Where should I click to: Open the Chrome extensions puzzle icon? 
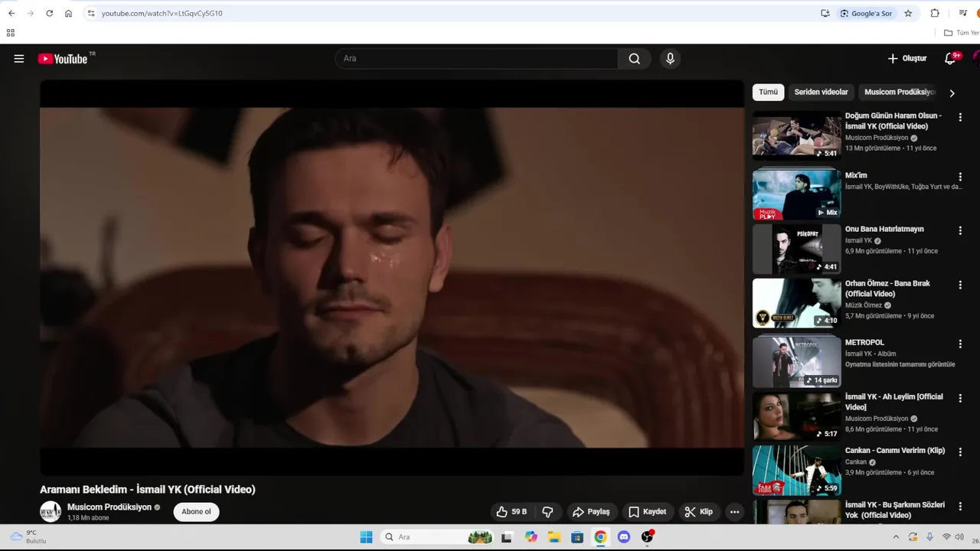[935, 13]
